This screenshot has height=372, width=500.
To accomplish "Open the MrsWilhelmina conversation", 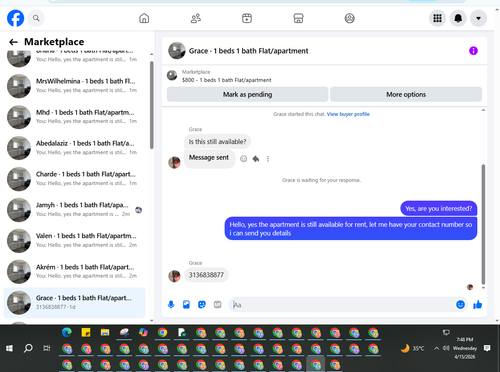I will click(x=74, y=86).
